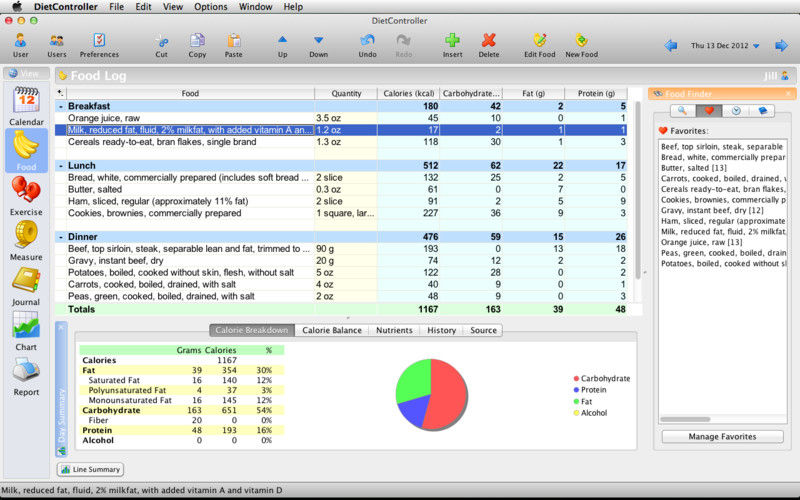
Task: Close the Day Summary side panel
Action: coord(61,327)
